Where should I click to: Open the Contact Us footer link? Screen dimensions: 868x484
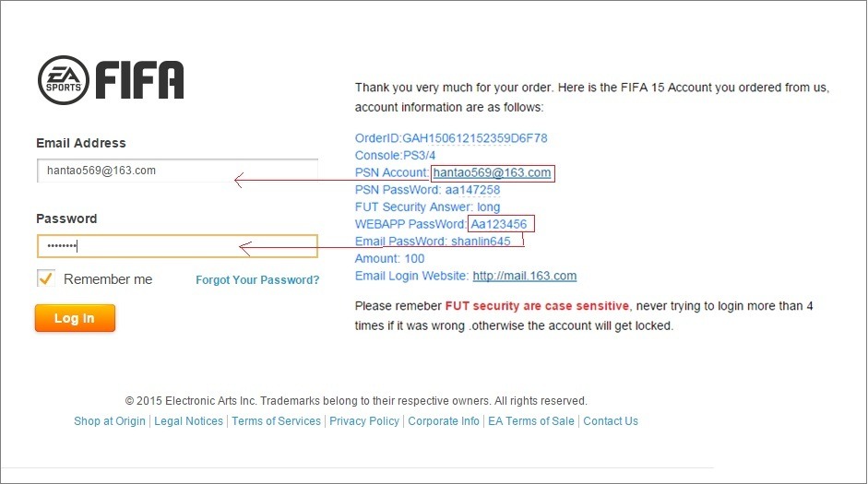coord(611,421)
